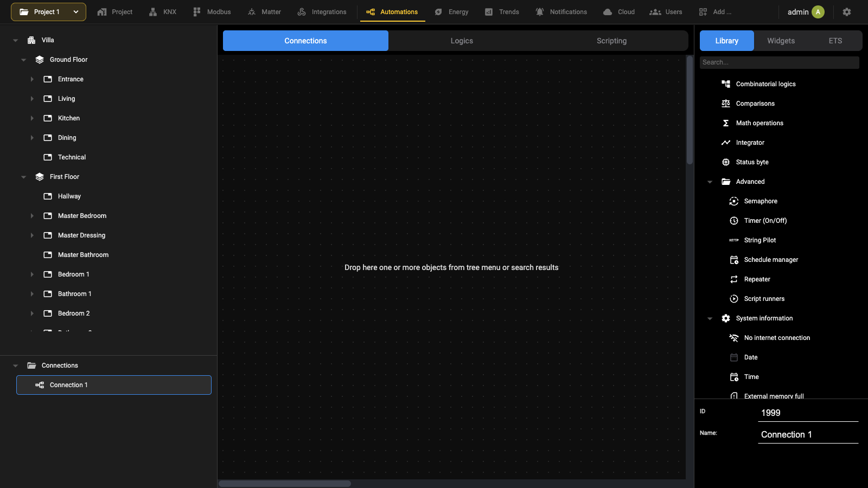Select the Repeater icon

(734, 279)
